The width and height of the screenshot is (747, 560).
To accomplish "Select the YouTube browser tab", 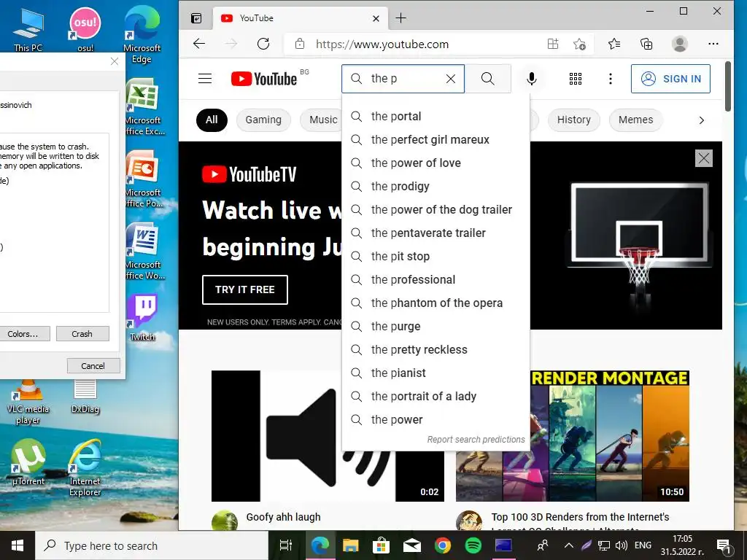I will click(x=300, y=18).
